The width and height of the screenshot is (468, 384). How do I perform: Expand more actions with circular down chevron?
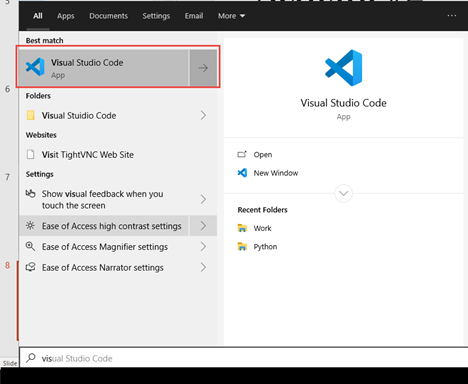tap(344, 193)
